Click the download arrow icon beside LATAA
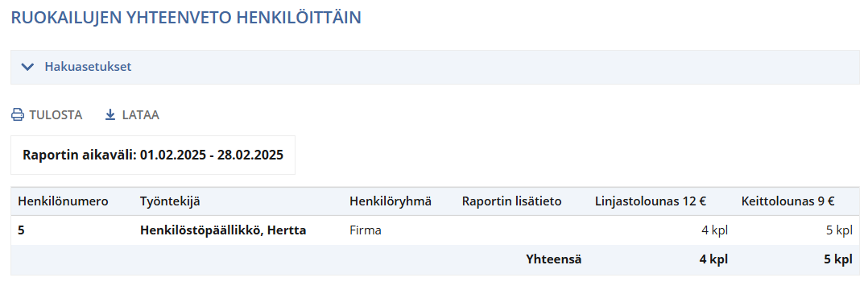 coord(110,115)
